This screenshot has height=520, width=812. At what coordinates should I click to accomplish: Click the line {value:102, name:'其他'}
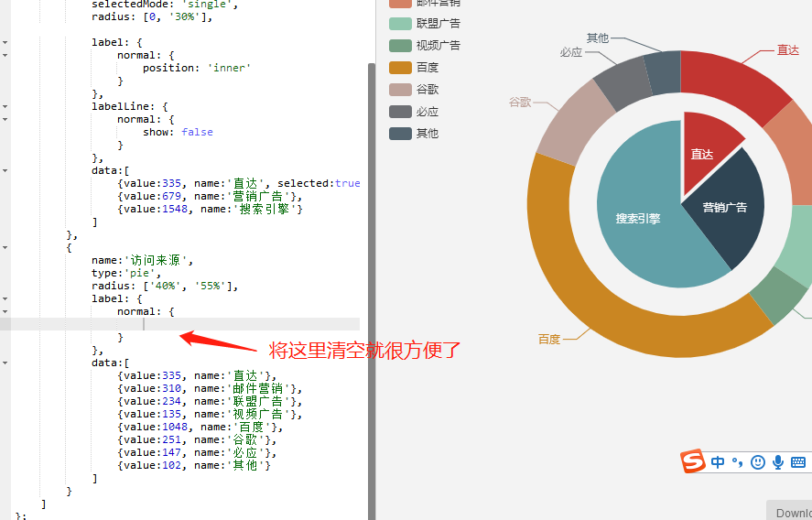coord(194,465)
